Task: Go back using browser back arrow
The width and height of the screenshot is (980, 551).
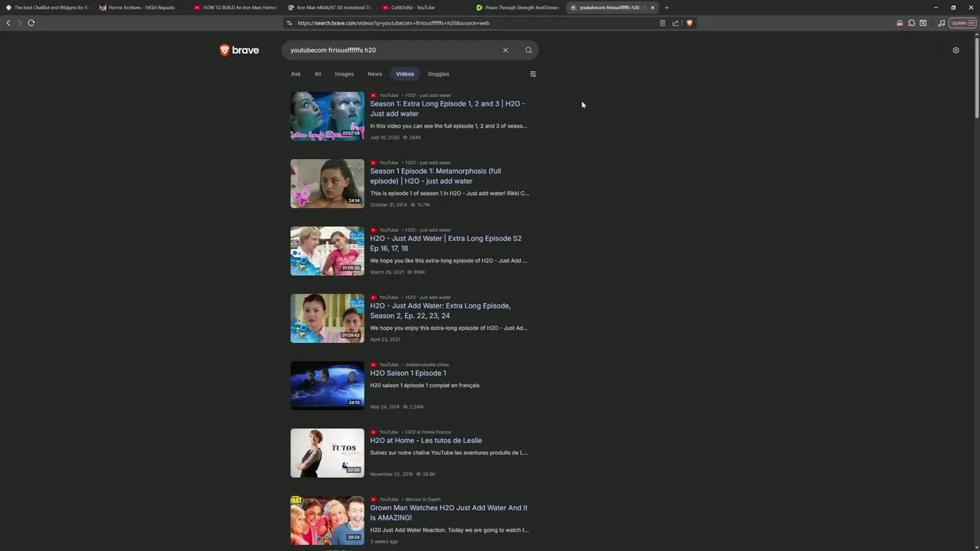Action: (x=8, y=23)
